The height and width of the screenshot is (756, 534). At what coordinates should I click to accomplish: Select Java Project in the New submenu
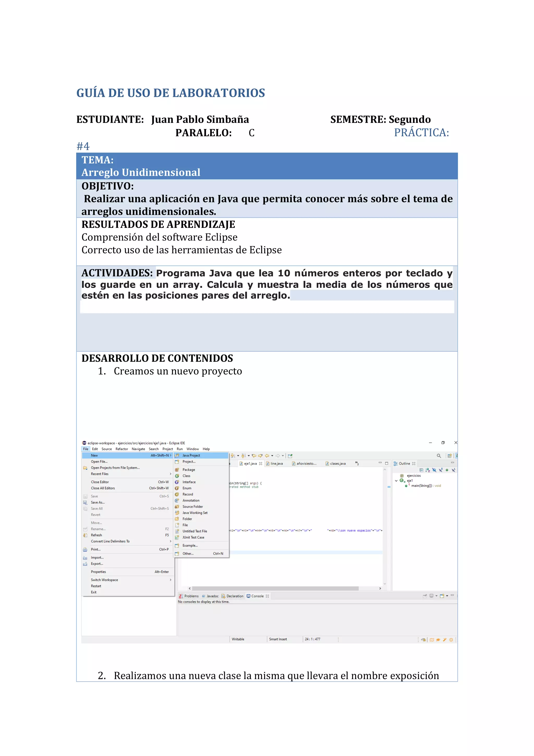191,455
